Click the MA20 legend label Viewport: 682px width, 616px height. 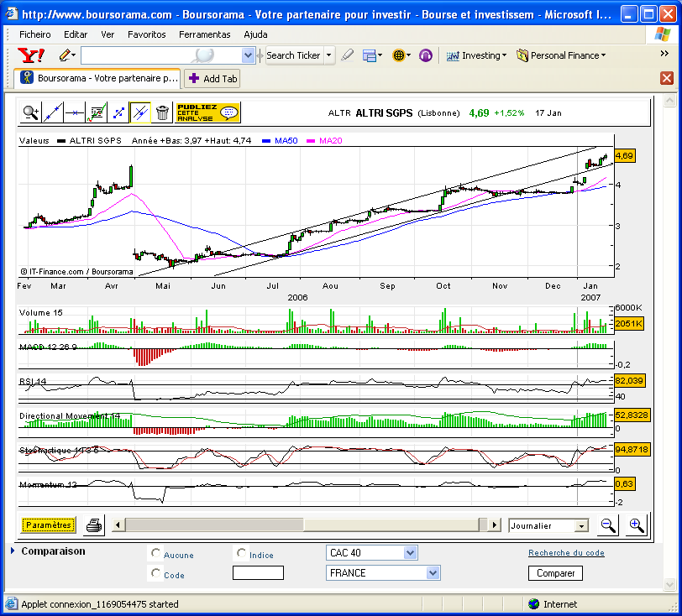(x=331, y=140)
